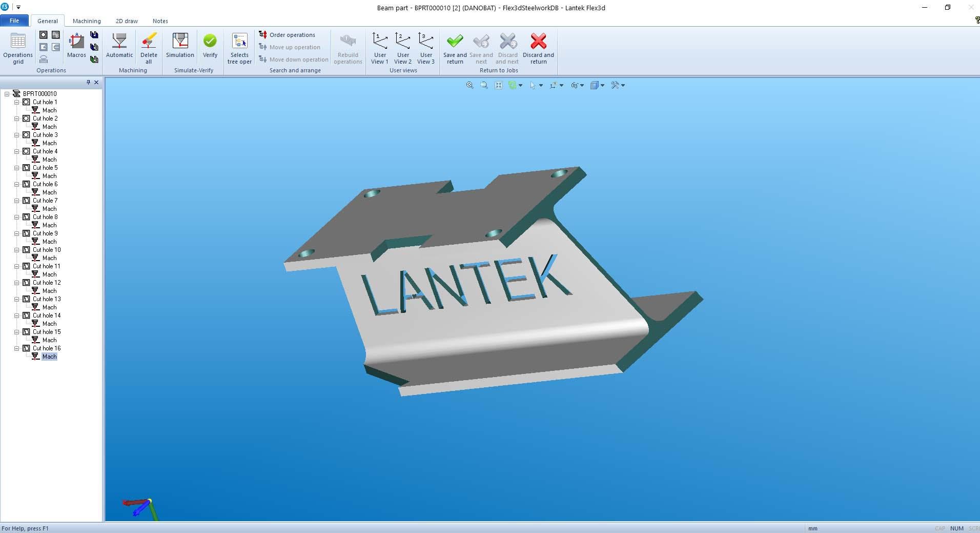
Task: Click Order operations
Action: click(x=287, y=35)
